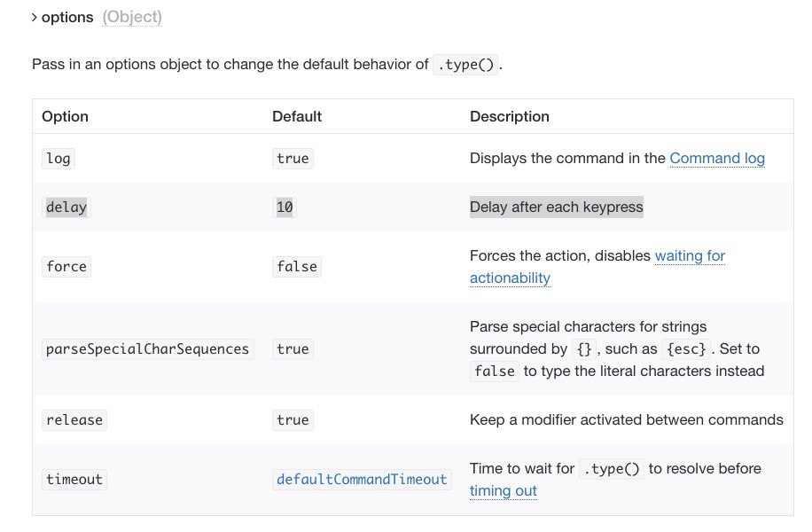Click the .type() code in intro sentence
This screenshot has height=532, width=812.
(465, 65)
